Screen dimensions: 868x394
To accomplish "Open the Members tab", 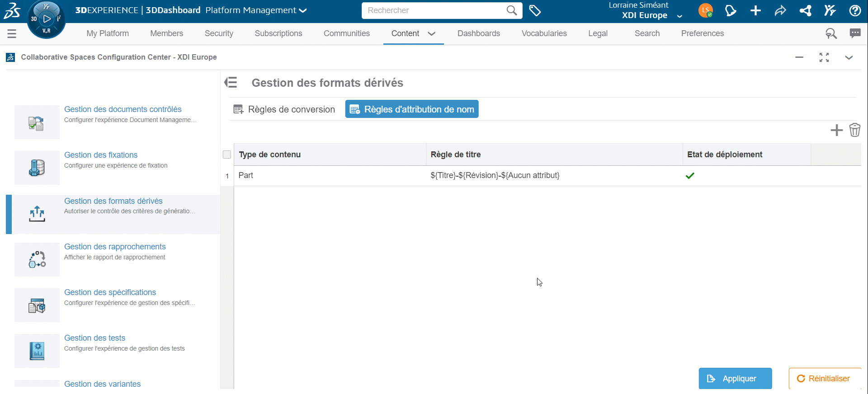I will 166,33.
